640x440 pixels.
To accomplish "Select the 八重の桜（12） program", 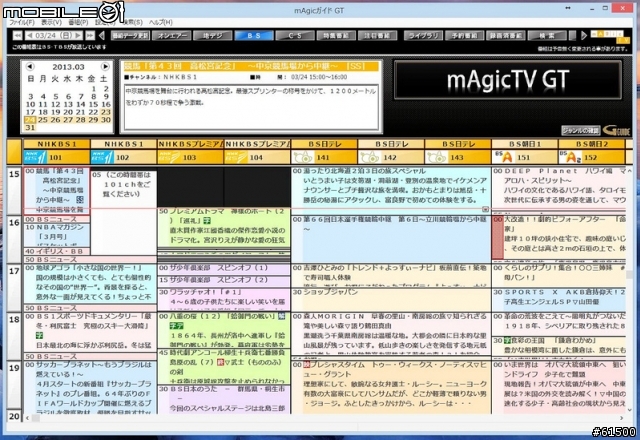I will pos(224,330).
